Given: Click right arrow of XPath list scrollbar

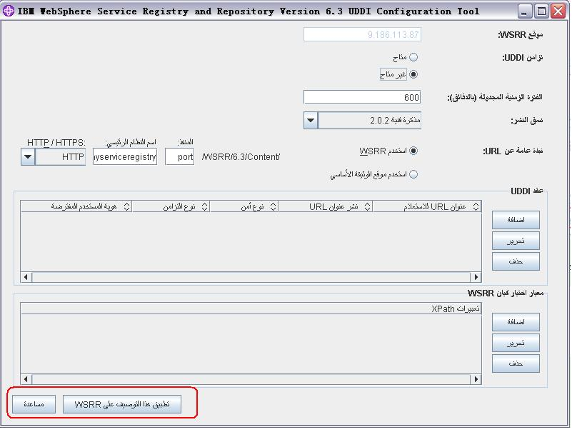Looking at the screenshot, I should (476, 379).
